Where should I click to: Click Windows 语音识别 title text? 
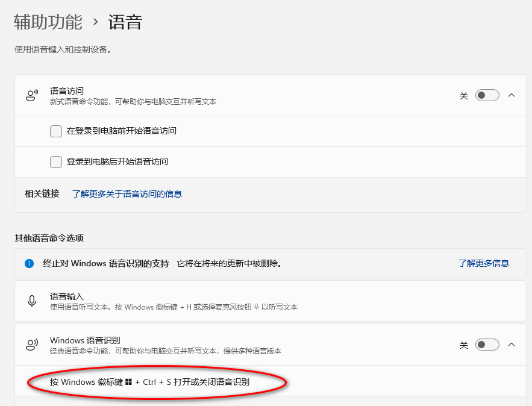tap(85, 340)
